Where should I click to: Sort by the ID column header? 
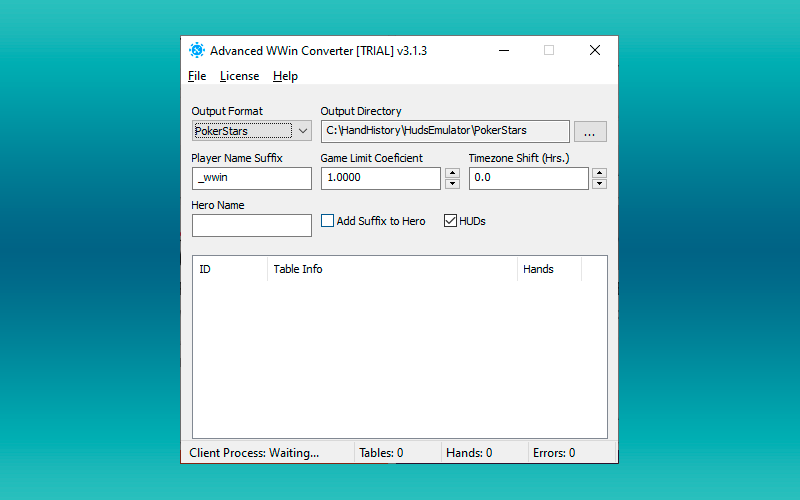click(229, 269)
